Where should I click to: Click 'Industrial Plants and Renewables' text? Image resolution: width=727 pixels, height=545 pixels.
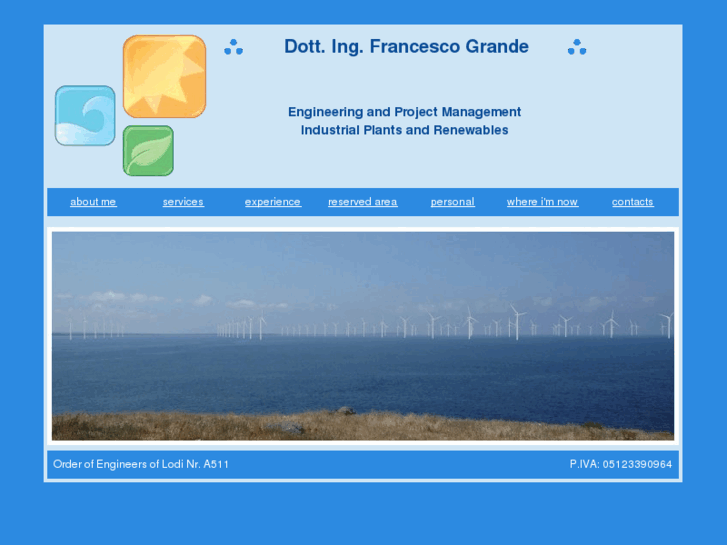coord(404,130)
